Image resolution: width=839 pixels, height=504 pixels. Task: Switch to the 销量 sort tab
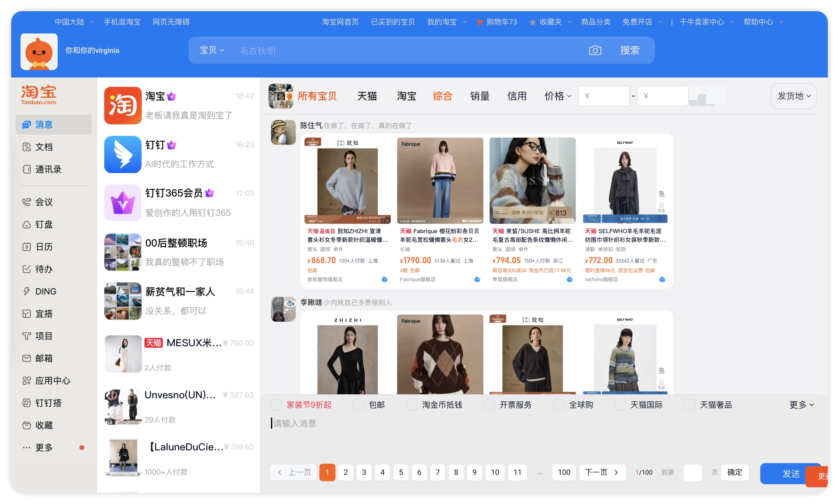480,96
